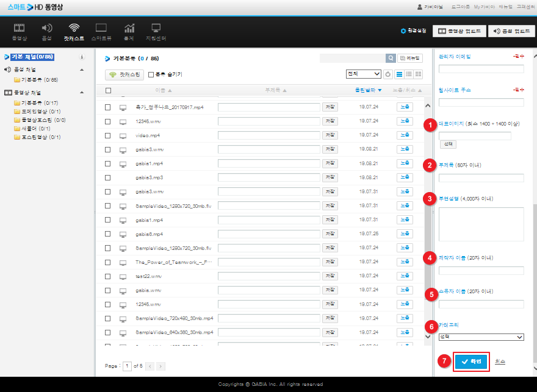Toggle the 분류 숨기기 checkbox

tap(151, 75)
